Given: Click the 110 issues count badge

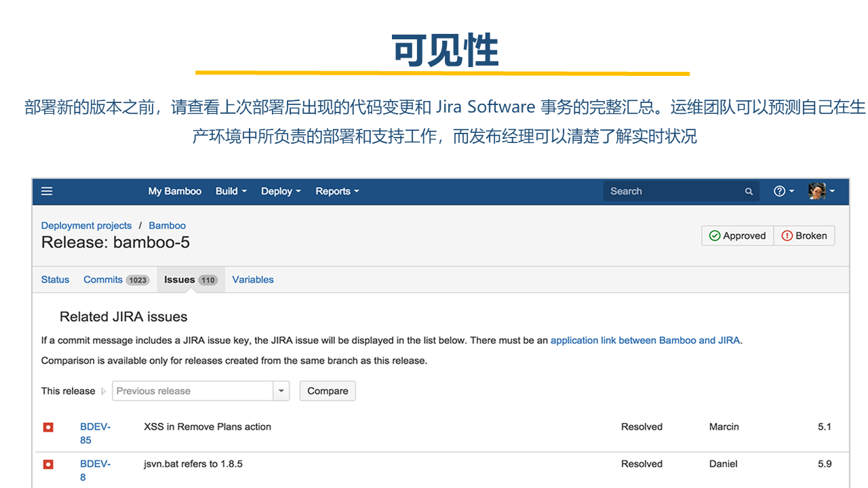Looking at the screenshot, I should click(208, 280).
